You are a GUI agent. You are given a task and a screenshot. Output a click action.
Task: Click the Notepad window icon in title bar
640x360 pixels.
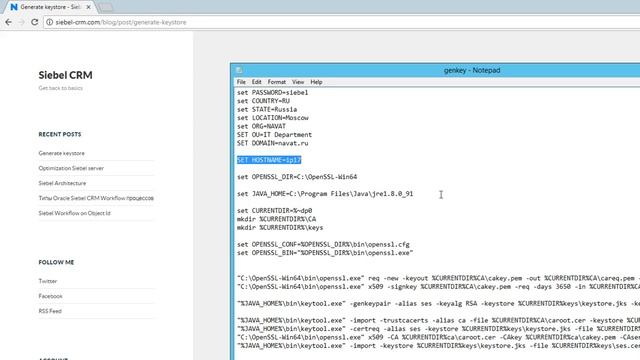[239, 70]
